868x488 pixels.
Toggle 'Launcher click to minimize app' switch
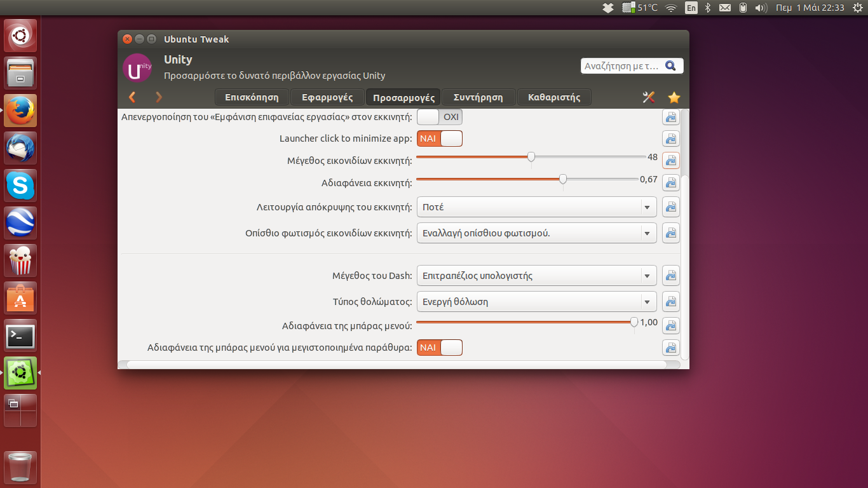[x=440, y=139]
